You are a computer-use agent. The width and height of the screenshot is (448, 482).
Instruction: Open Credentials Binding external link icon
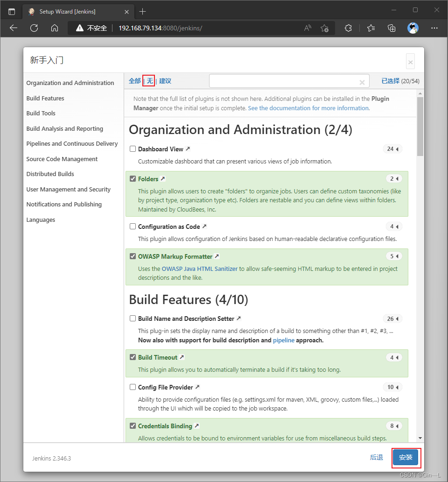pos(197,426)
